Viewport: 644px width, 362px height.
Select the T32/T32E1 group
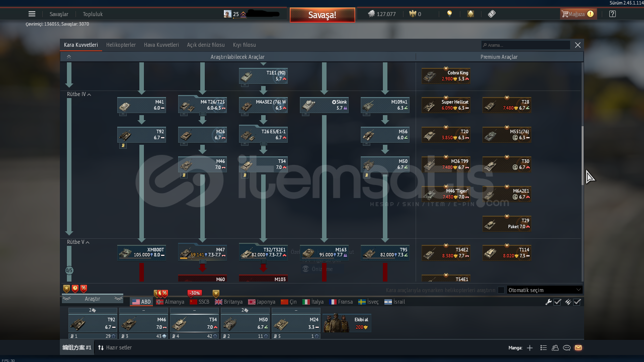263,252
